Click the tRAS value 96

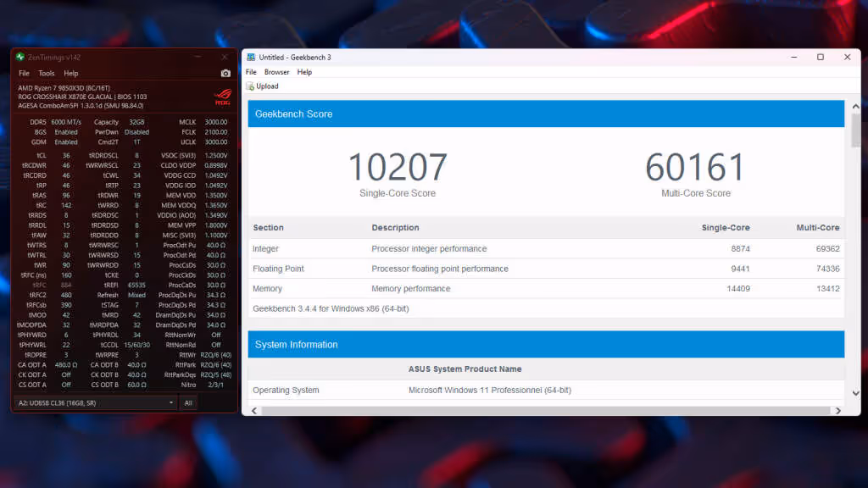pyautogui.click(x=66, y=196)
